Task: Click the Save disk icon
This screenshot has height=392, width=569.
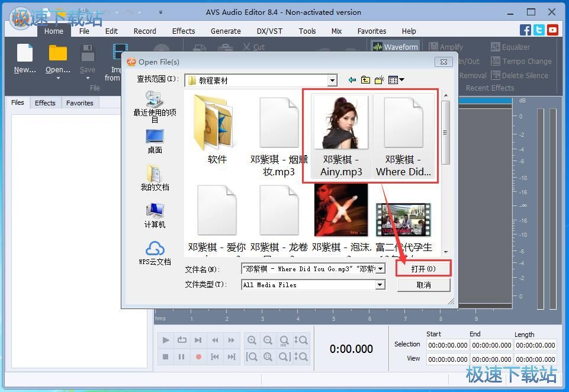Action: click(88, 53)
